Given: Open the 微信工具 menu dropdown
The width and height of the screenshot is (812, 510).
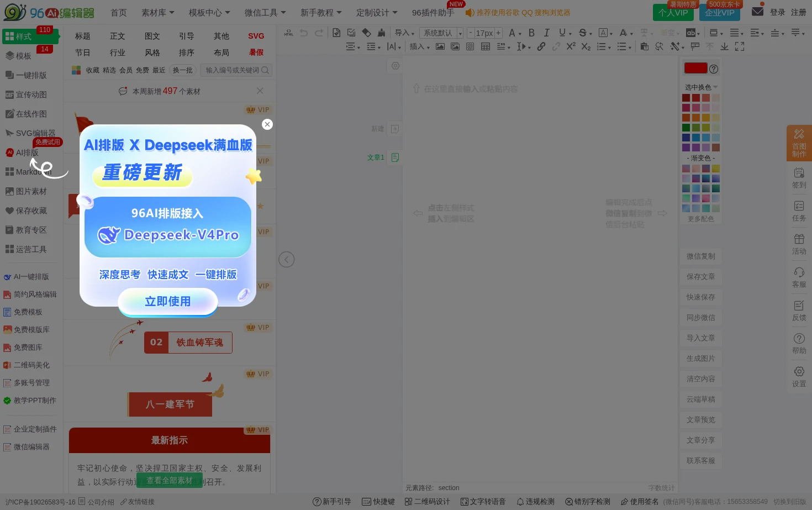Looking at the screenshot, I should point(265,12).
